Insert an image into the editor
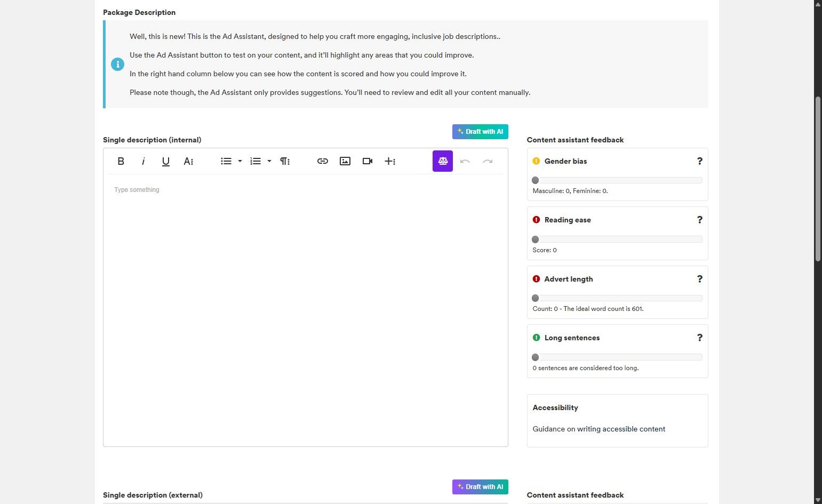Image resolution: width=822 pixels, height=504 pixels. click(345, 161)
